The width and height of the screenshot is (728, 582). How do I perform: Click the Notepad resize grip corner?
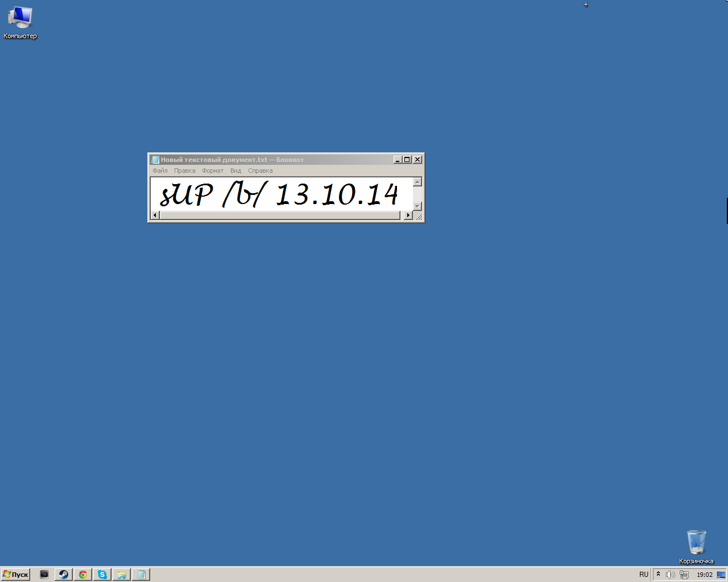click(x=418, y=215)
